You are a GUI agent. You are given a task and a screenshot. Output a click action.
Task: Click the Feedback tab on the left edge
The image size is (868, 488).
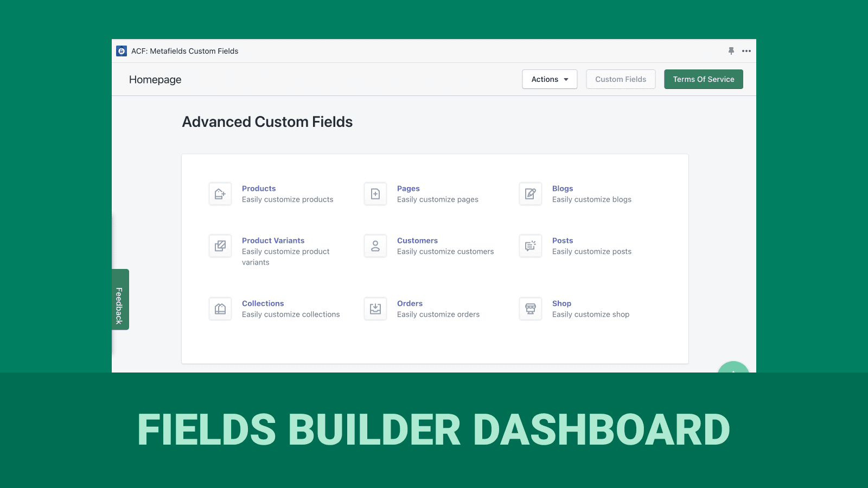(119, 300)
